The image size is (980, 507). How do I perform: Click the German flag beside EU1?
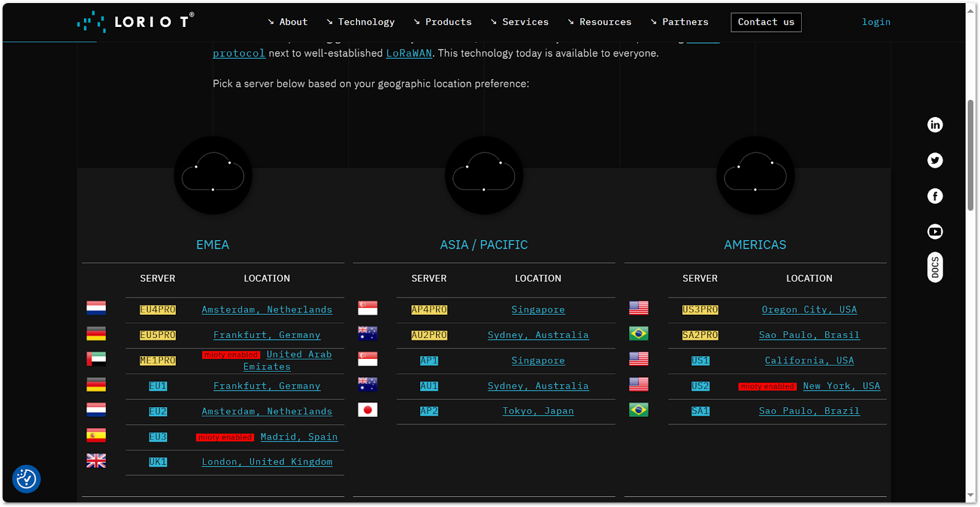96,385
